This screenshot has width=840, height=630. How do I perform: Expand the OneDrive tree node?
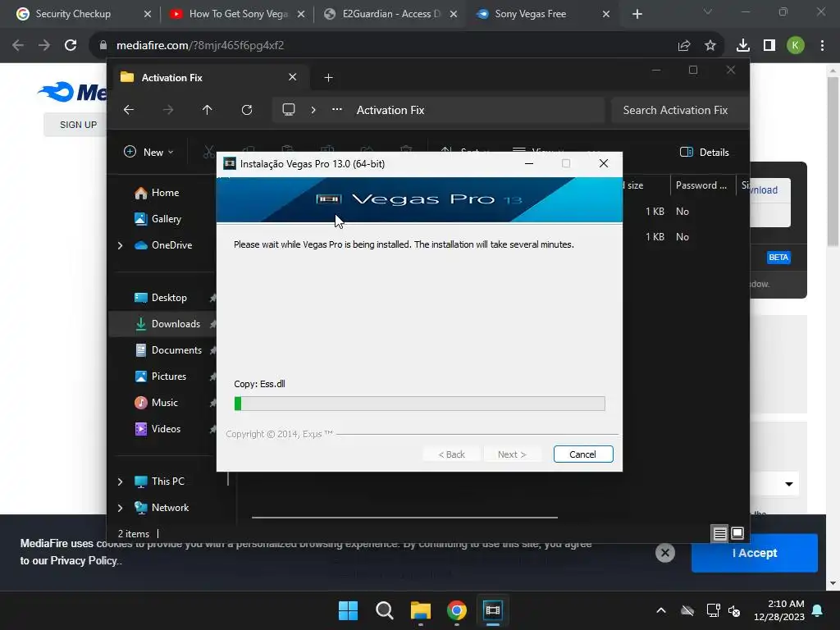coord(120,245)
